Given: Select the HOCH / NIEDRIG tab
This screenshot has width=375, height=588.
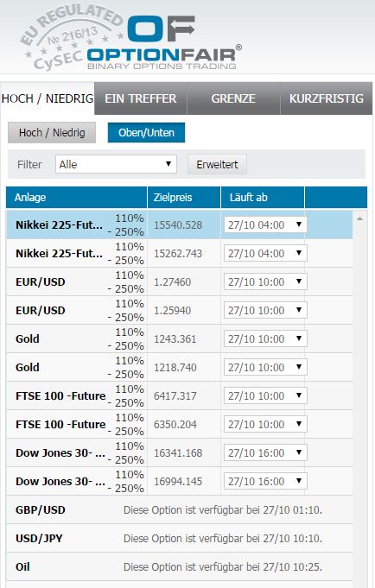Looking at the screenshot, I should (48, 98).
